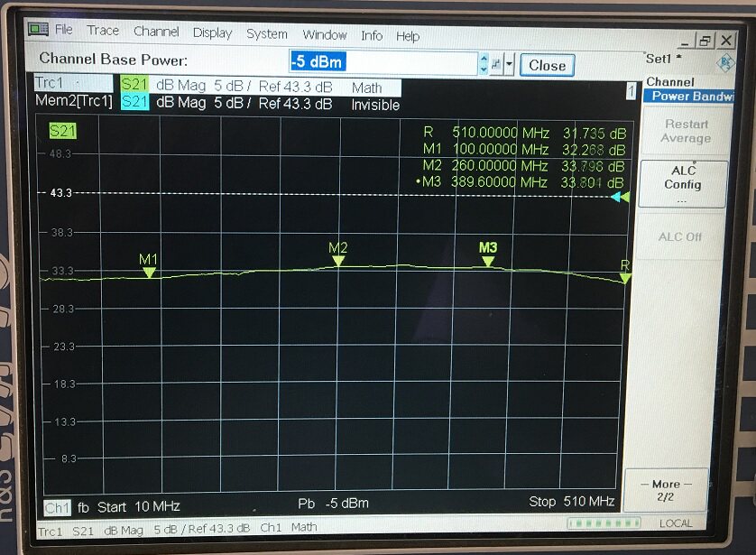756x555 pixels.
Task: Click the M2 260.00000 MHz marker readout
Action: coord(523,165)
